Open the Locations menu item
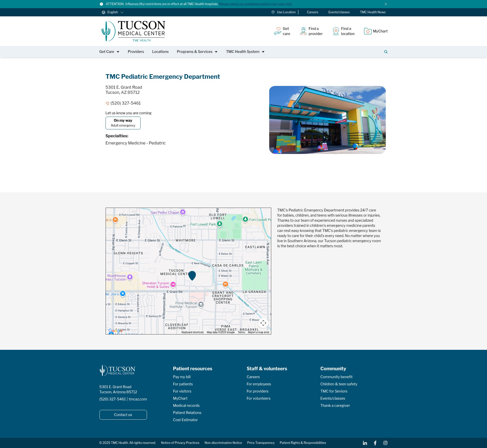The height and width of the screenshot is (448, 487). pos(160,52)
